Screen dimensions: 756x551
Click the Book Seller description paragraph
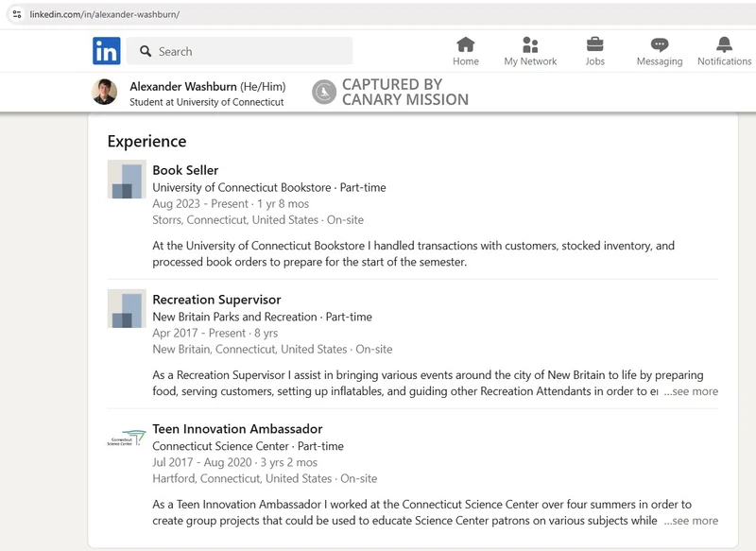point(414,253)
